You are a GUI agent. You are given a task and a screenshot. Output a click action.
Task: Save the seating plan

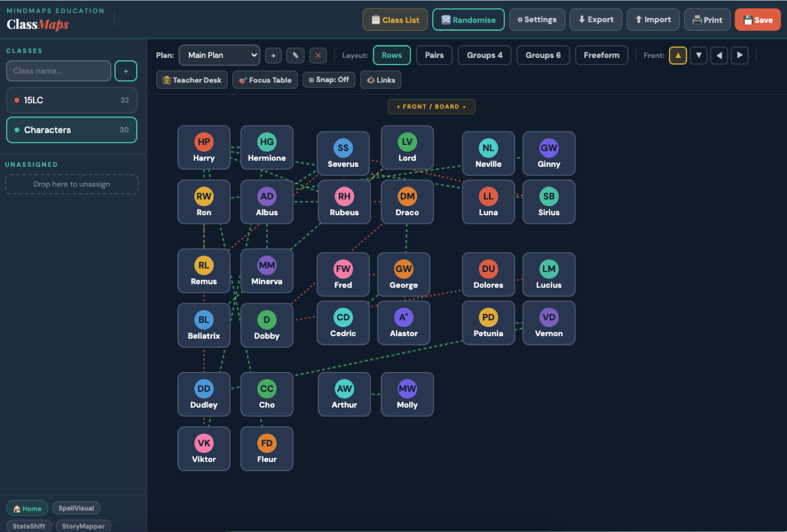click(x=758, y=20)
